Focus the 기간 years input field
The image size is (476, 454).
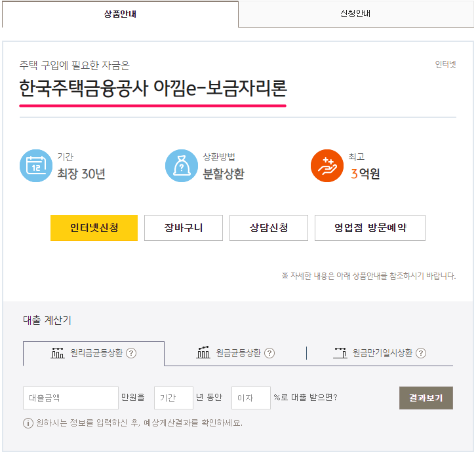(174, 398)
